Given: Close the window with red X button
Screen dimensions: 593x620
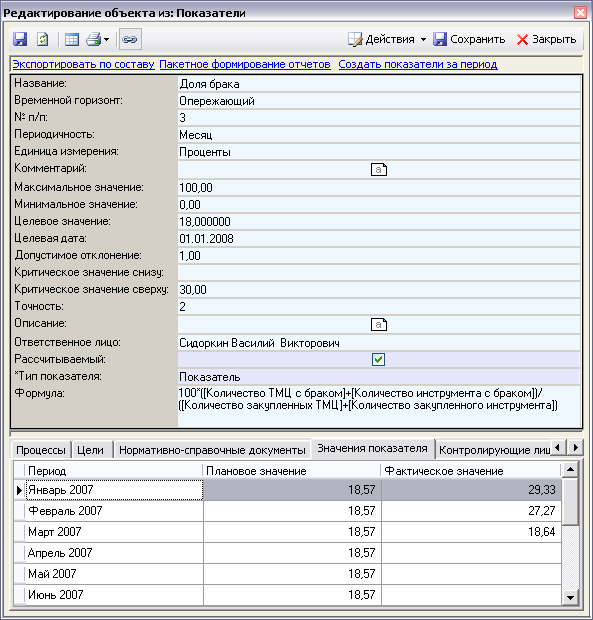Looking at the screenshot, I should click(x=580, y=13).
